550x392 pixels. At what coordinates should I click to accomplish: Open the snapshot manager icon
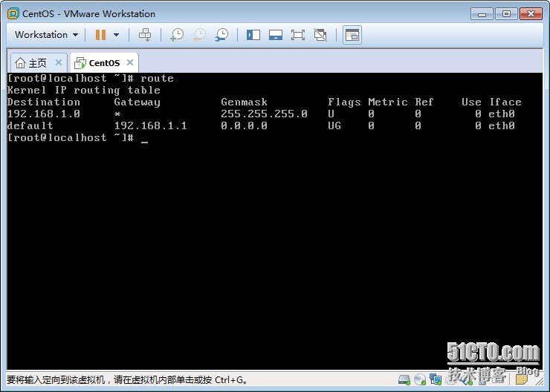click(x=221, y=35)
